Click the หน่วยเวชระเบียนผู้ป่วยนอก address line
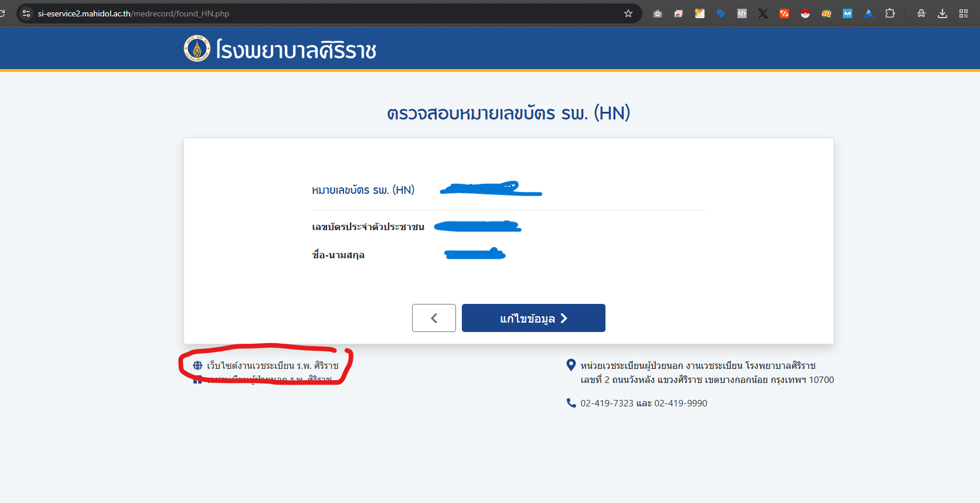The height and width of the screenshot is (503, 980). point(698,365)
